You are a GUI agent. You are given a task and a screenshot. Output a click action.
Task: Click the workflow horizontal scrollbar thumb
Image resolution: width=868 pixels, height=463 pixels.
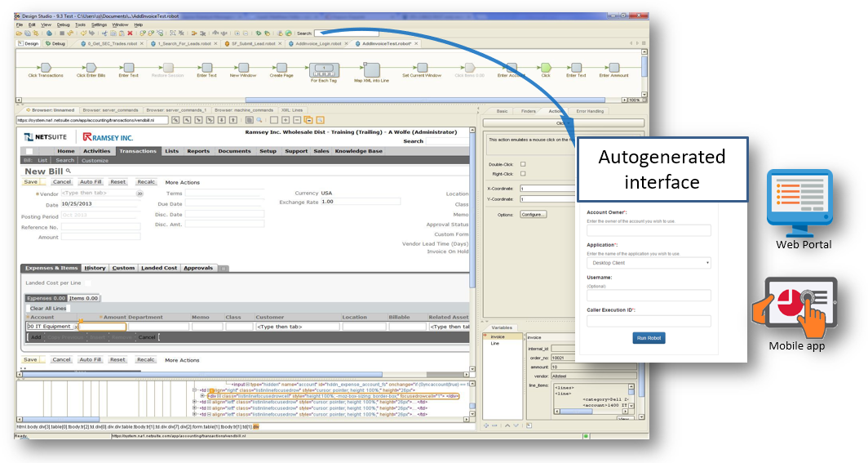point(424,100)
